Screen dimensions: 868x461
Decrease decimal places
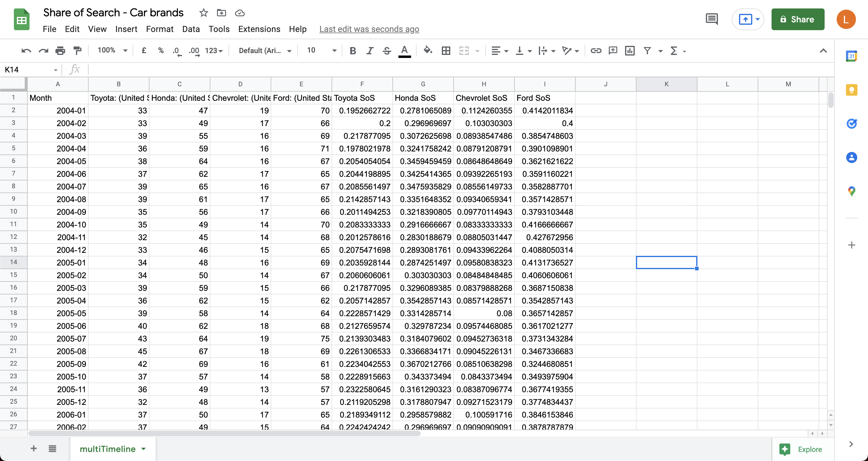[177, 51]
